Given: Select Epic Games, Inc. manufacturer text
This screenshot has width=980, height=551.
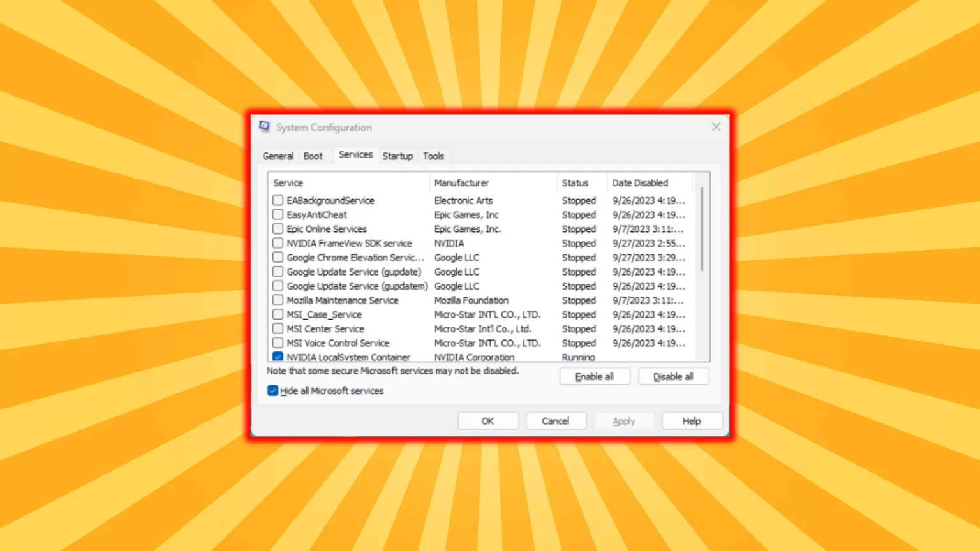Looking at the screenshot, I should click(x=468, y=229).
